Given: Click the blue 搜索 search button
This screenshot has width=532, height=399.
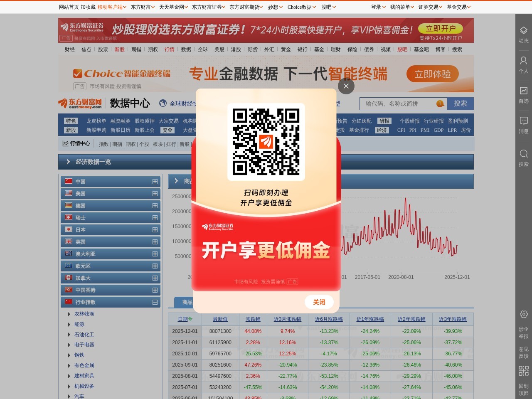Looking at the screenshot, I should tap(461, 103).
